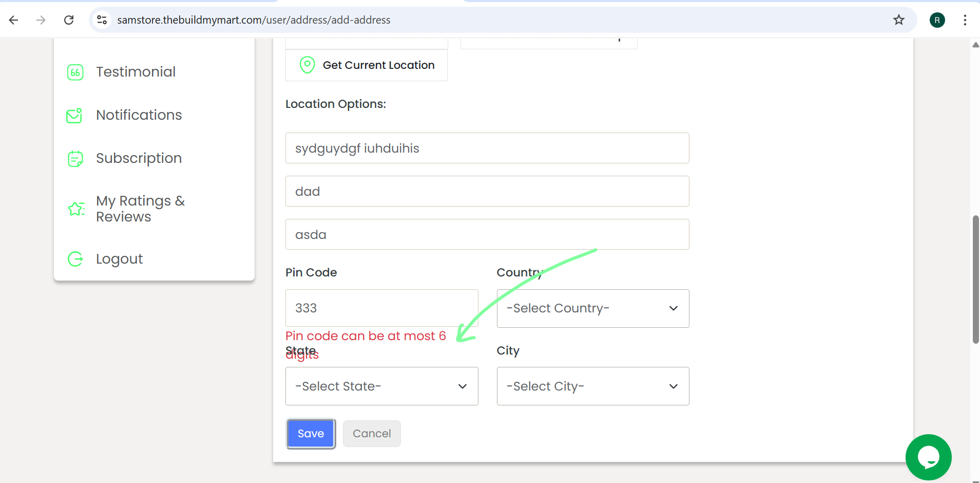Click the Logout arrow icon
This screenshot has width=980, height=483.
[x=75, y=259]
